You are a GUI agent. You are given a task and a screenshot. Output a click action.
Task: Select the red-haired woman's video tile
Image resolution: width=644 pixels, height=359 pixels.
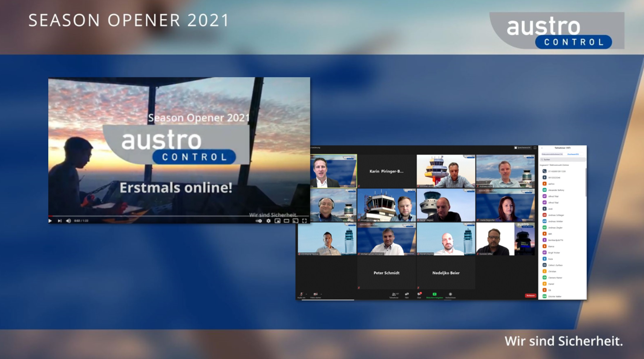pos(505,205)
